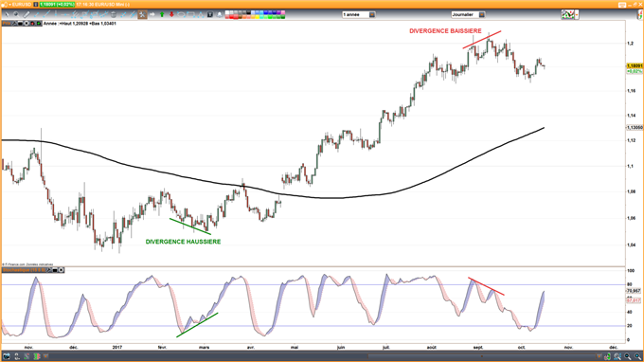Click the 'Prix' panel label
The height and width of the screenshot is (362, 644).
(x=7, y=24)
